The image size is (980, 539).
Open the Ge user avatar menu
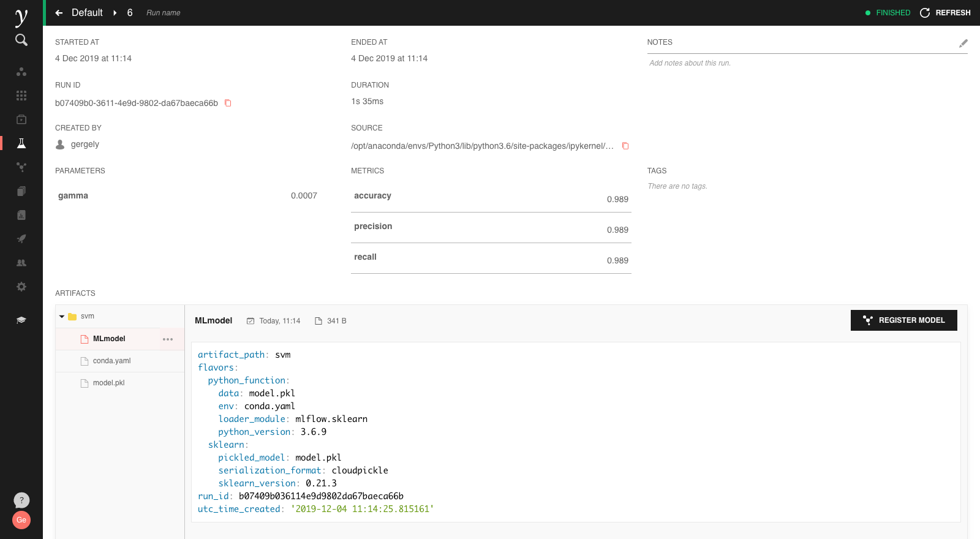[21, 520]
